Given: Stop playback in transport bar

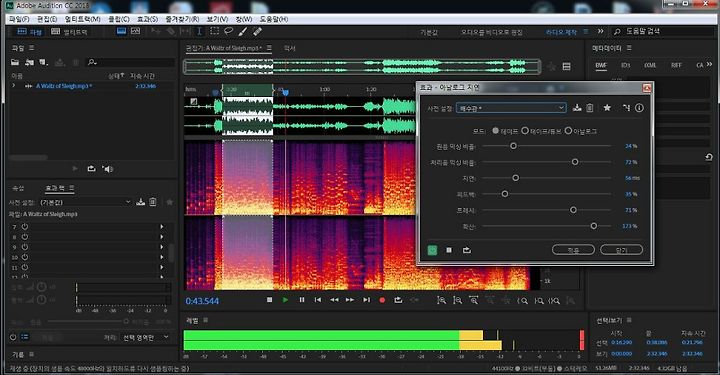Looking at the screenshot, I should [270, 300].
